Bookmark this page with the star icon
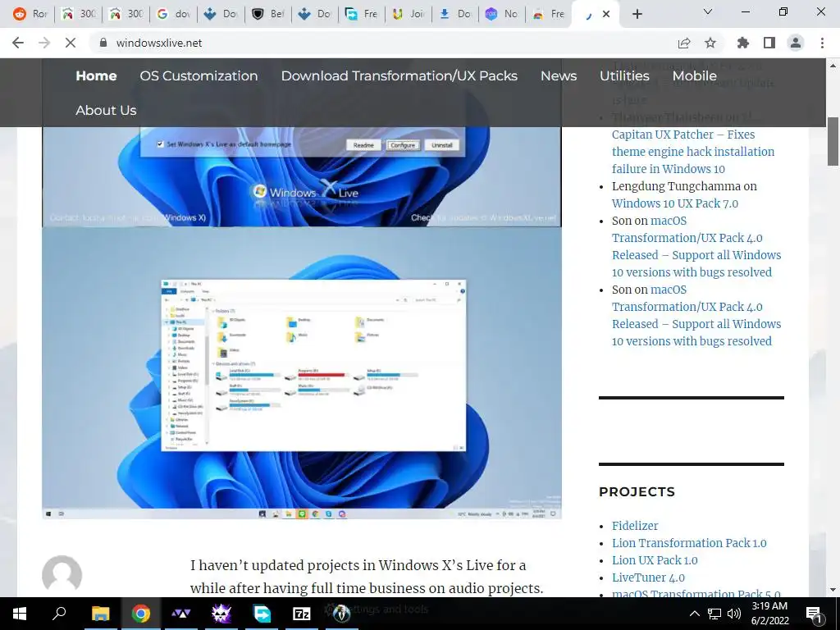840x630 pixels. click(x=710, y=43)
